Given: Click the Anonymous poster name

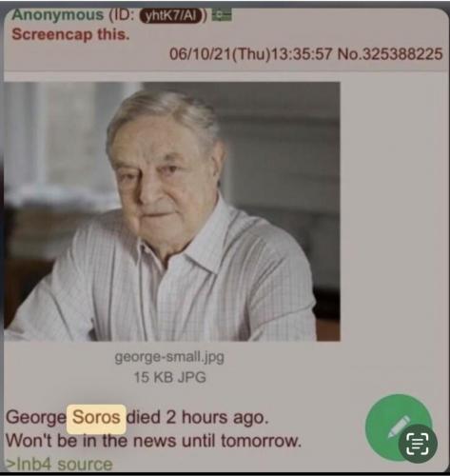Looking at the screenshot, I should tap(58, 15).
